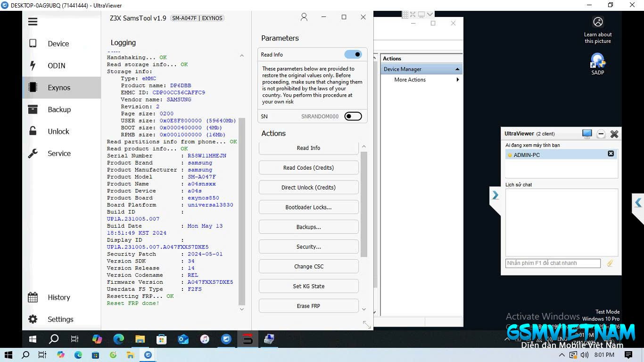
Task: Select ADMIN-PC in the viewers list
Action: pos(561,154)
